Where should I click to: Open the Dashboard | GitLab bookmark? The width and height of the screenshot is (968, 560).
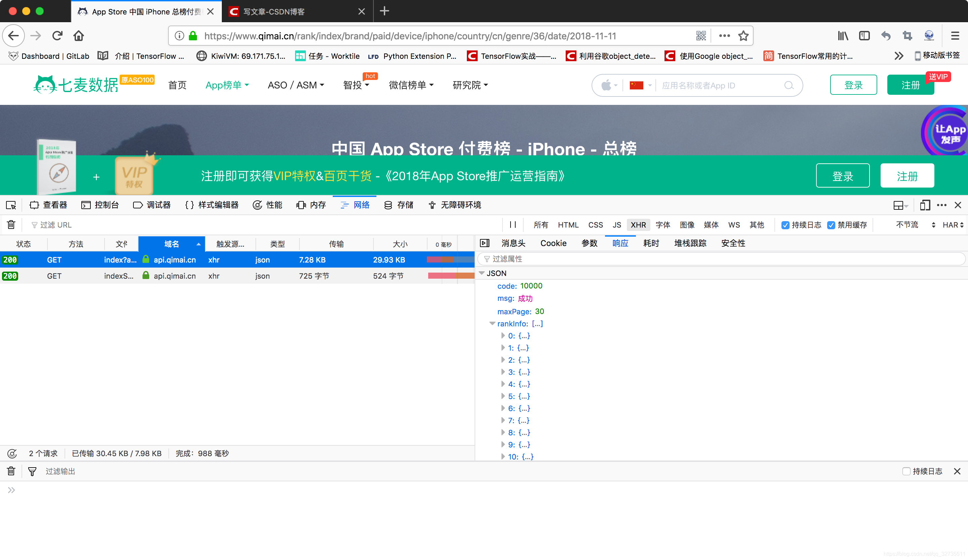click(x=49, y=56)
